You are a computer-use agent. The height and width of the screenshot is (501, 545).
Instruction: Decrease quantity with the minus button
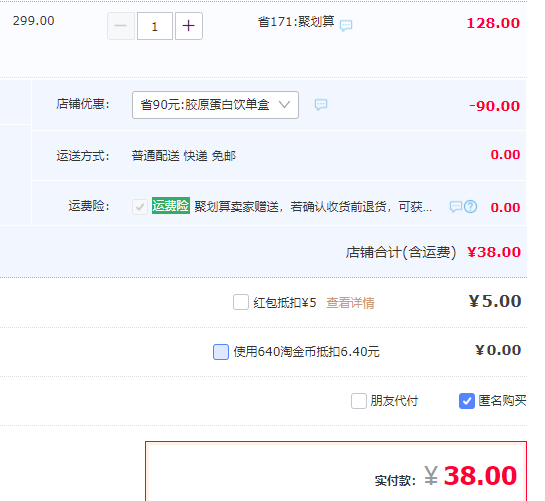121,26
